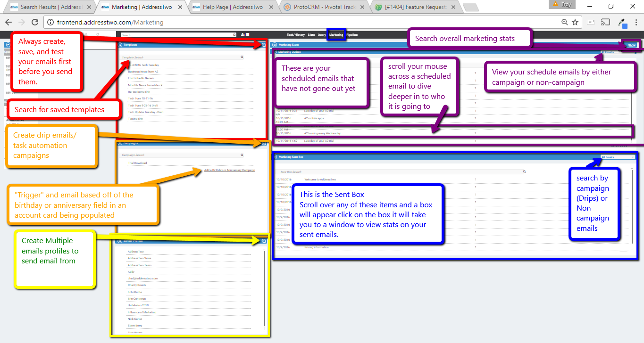The width and height of the screenshot is (644, 343).
Task: Switch to the Help Page AddressTwo tab
Action: [232, 7]
